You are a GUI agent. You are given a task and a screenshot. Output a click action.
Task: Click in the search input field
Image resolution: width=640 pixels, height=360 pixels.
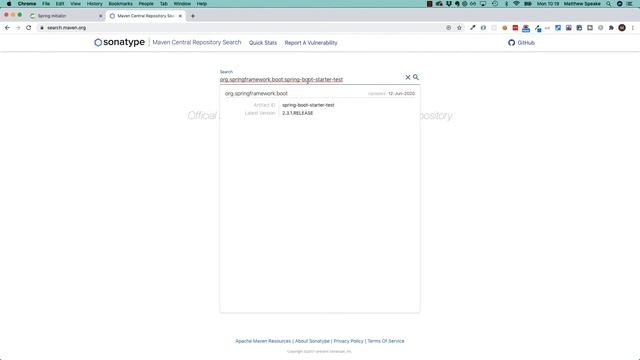click(311, 79)
